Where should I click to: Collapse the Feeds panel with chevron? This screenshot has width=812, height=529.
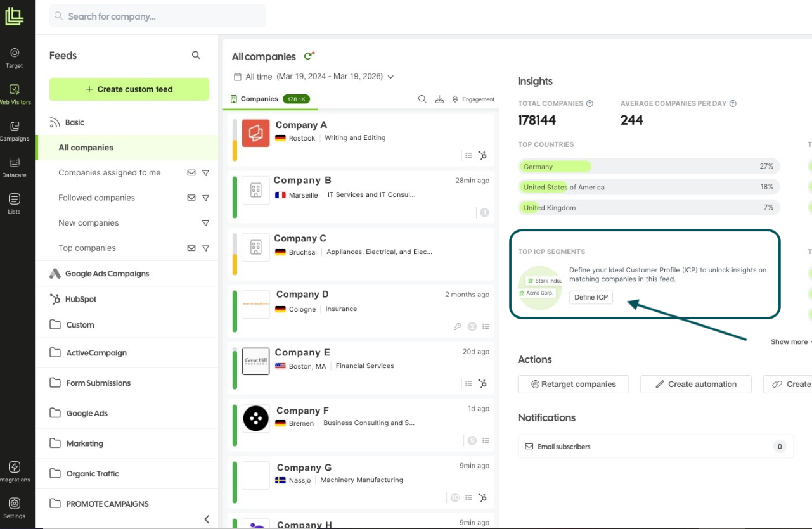click(x=207, y=519)
